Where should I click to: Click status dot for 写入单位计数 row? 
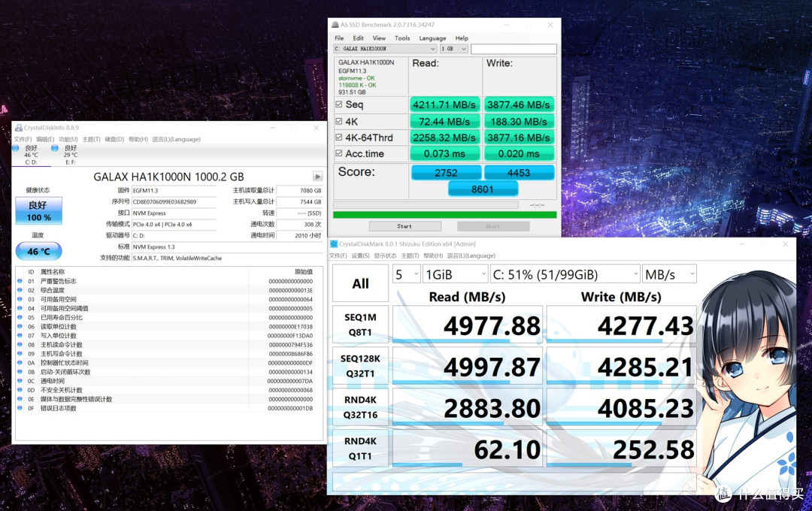(x=20, y=335)
